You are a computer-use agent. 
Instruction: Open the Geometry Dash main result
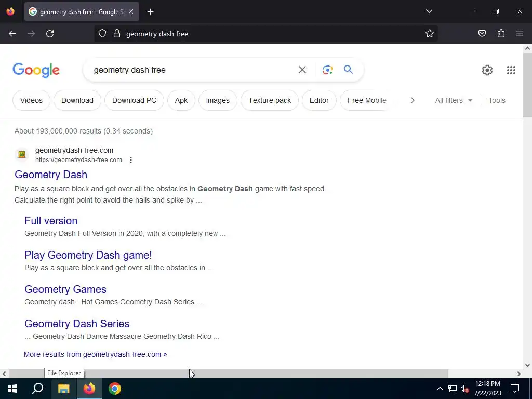(x=51, y=175)
